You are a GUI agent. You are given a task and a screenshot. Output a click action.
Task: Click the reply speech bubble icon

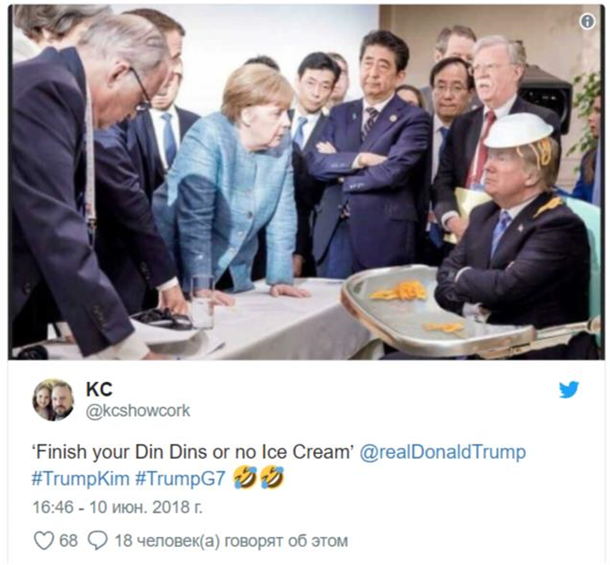(x=97, y=541)
